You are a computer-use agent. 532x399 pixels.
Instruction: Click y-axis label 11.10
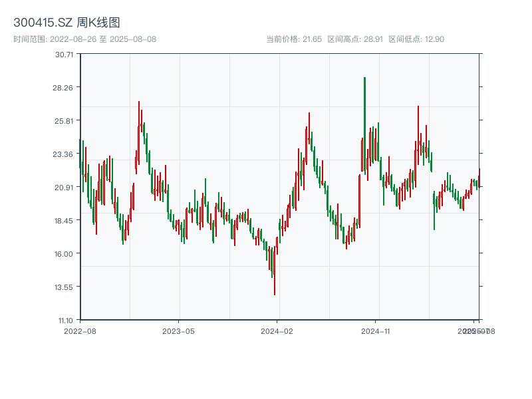(x=65, y=321)
